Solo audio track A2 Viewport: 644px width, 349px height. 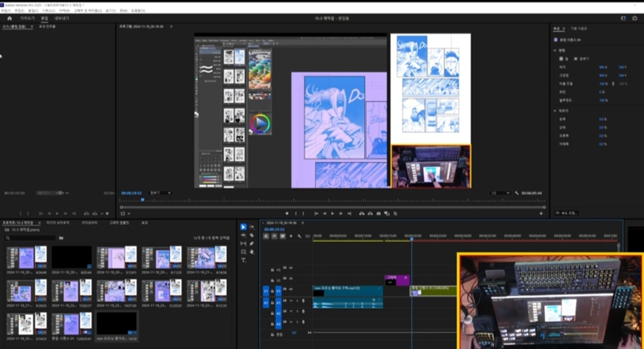pos(297,311)
